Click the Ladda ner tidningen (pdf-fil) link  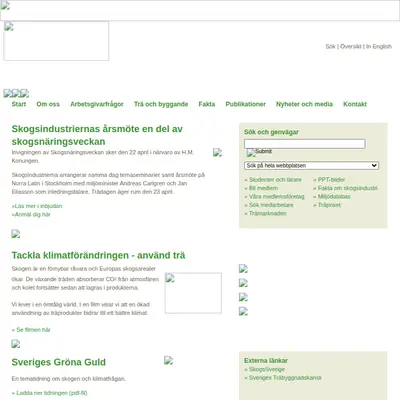(x=52, y=393)
